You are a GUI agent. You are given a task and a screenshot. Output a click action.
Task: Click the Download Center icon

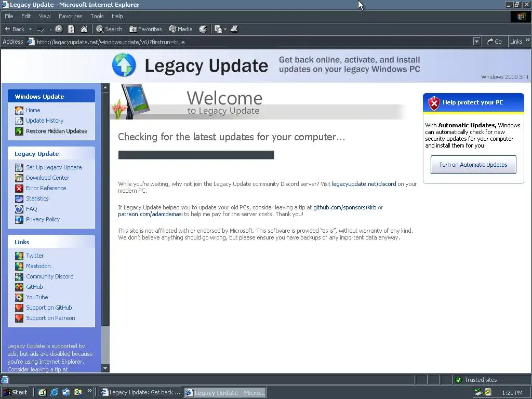(19, 178)
